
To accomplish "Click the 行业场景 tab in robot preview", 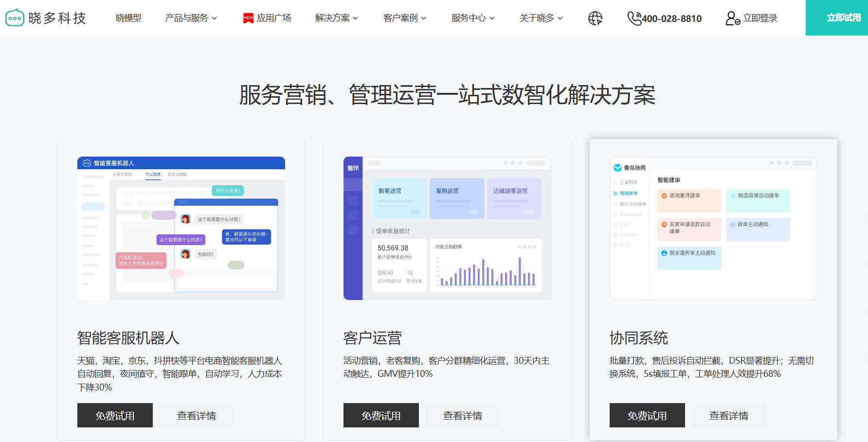I will [x=153, y=174].
